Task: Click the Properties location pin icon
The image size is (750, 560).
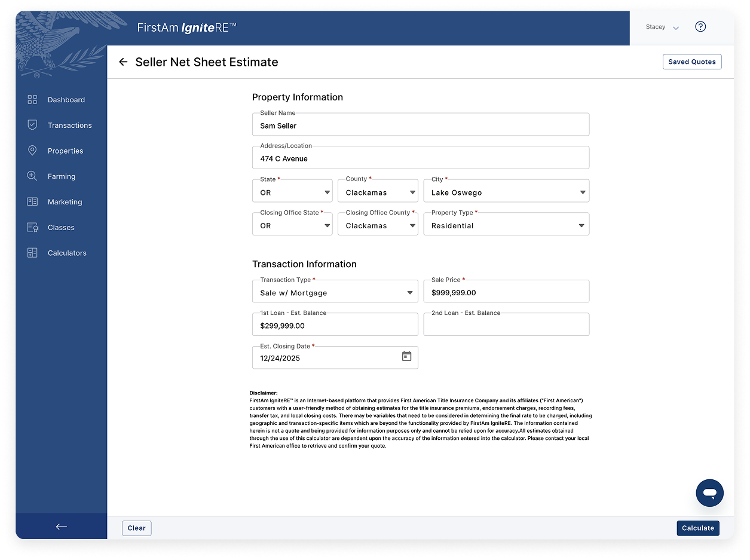Action: click(32, 151)
